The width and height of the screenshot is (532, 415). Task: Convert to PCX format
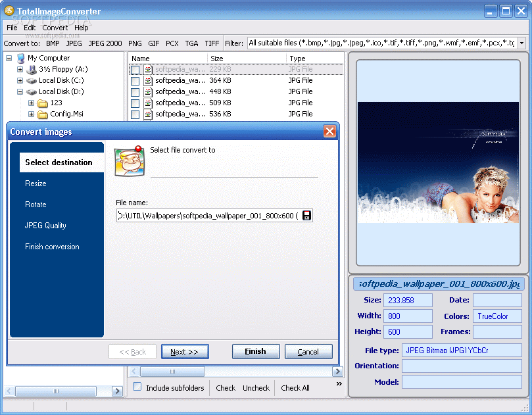(x=172, y=43)
